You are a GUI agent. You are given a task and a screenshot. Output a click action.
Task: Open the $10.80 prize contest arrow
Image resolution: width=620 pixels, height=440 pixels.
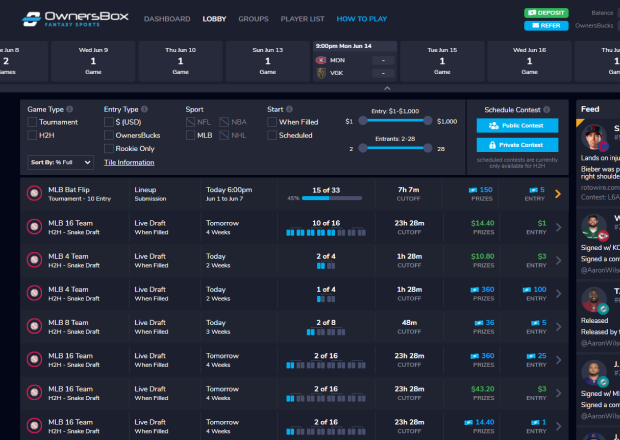(558, 260)
